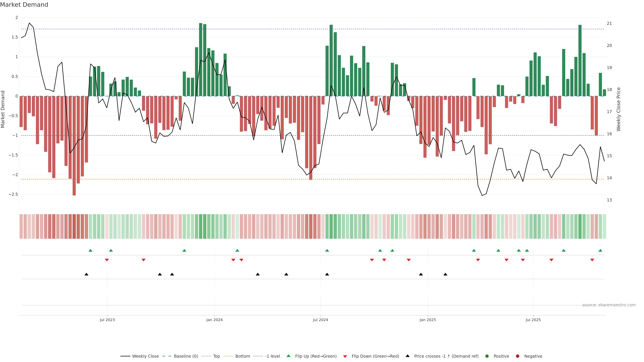Click the green Positive legend dot
Viewport: 644px width, 362px height.
coord(487,356)
